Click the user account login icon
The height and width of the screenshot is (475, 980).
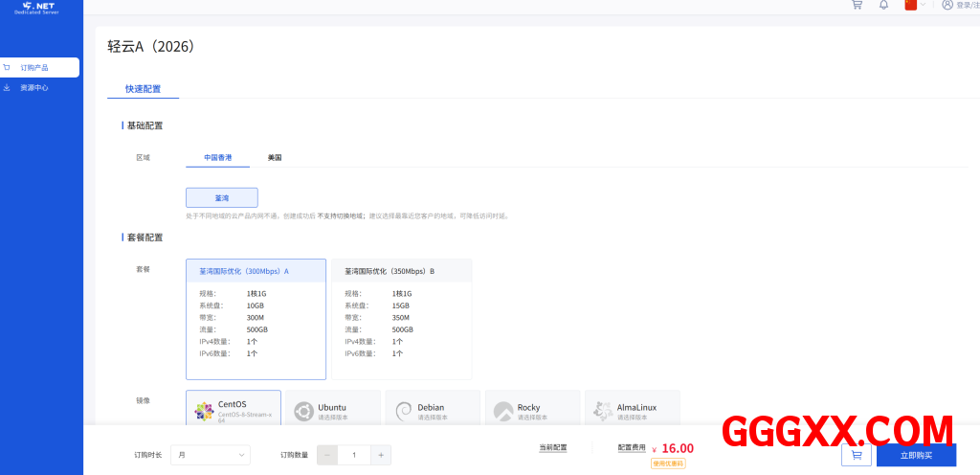click(947, 5)
